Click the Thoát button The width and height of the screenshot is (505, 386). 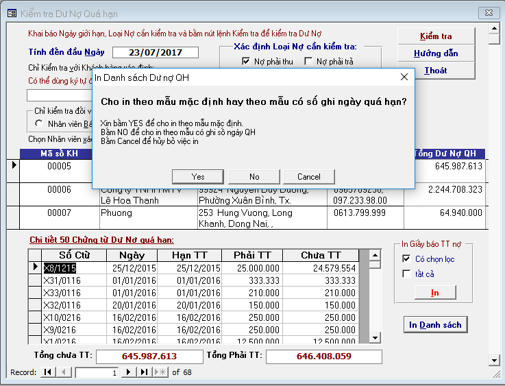pyautogui.click(x=436, y=70)
